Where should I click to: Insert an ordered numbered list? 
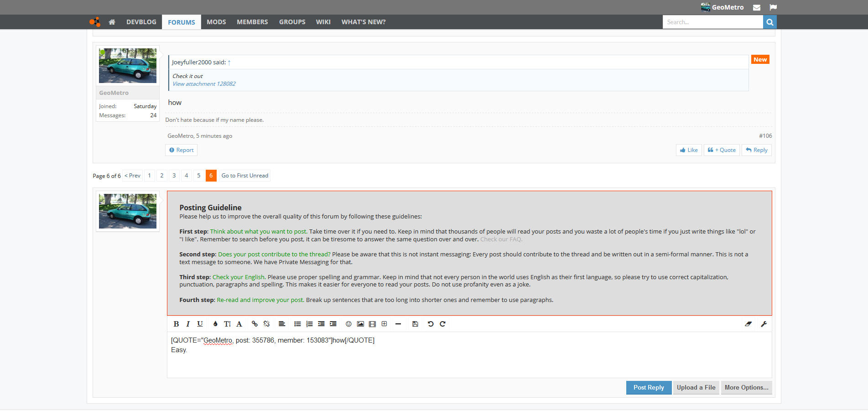[x=309, y=324]
